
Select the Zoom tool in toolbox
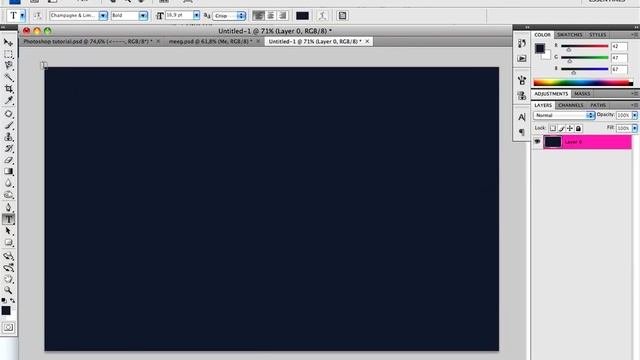pos(8,290)
